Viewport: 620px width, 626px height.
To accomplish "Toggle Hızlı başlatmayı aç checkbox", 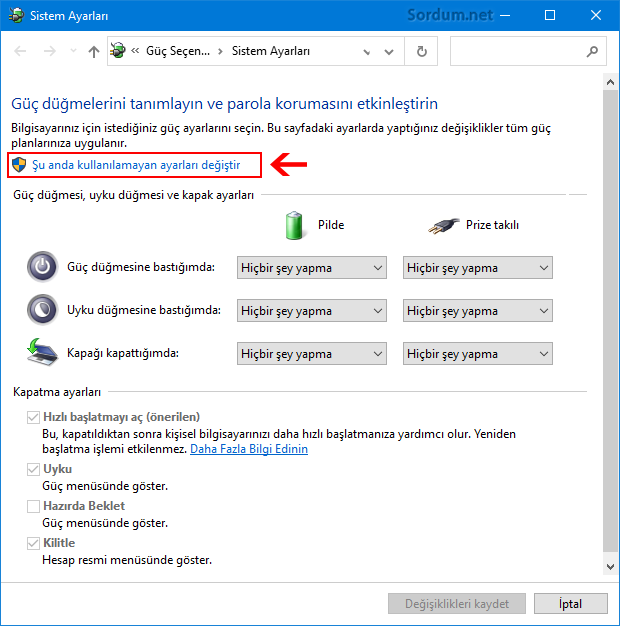I will pos(34,417).
